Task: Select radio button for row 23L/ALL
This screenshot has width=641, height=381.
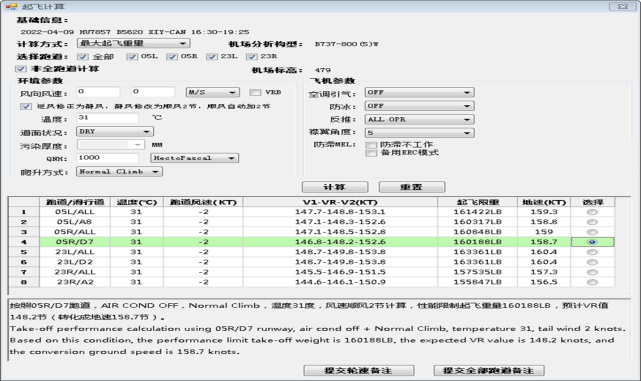Action: pyautogui.click(x=592, y=252)
